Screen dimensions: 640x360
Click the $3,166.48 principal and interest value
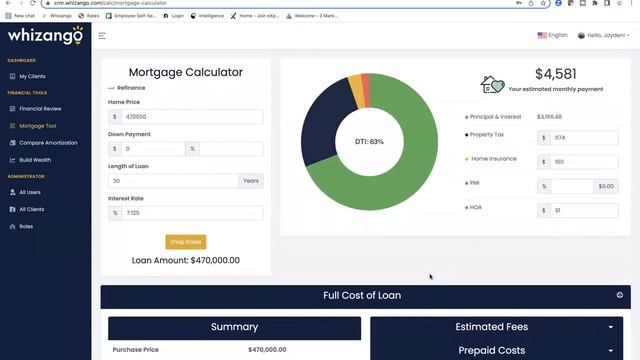coord(549,117)
